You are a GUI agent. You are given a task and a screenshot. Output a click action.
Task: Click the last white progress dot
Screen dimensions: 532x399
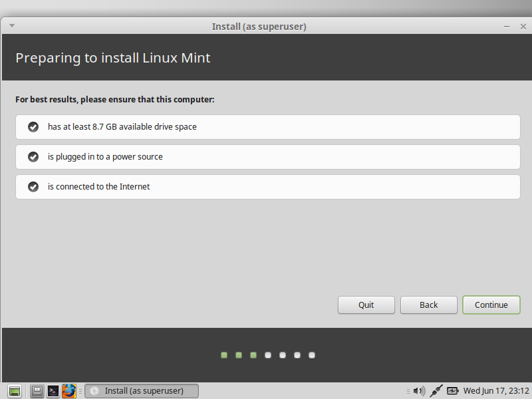tap(312, 355)
